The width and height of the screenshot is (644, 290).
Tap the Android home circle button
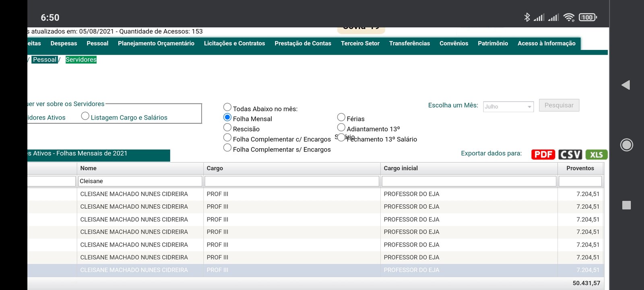[626, 145]
